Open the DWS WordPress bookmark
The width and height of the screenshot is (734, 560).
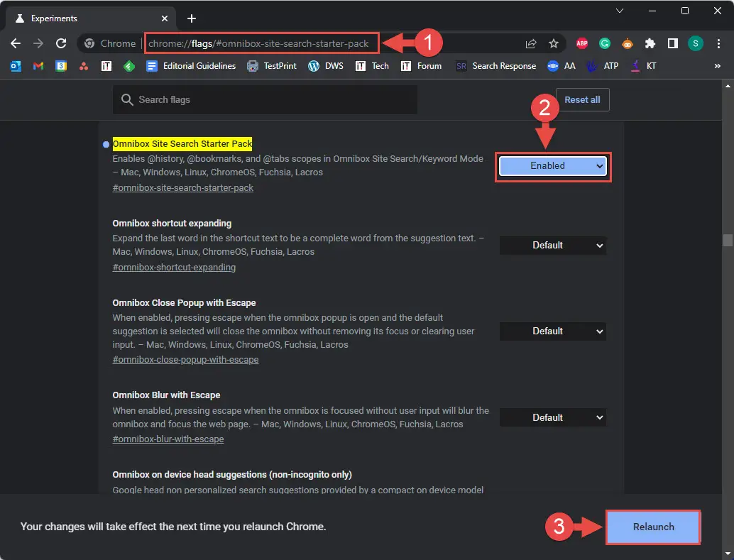(x=326, y=66)
